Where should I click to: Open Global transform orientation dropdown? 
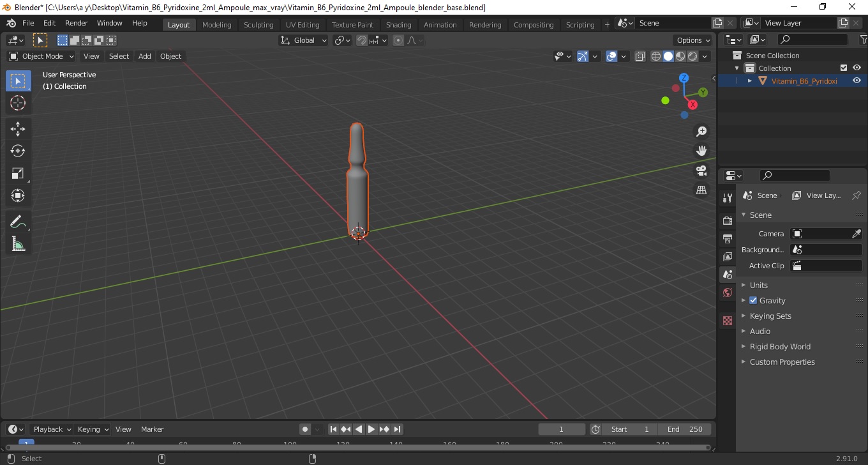tap(304, 40)
